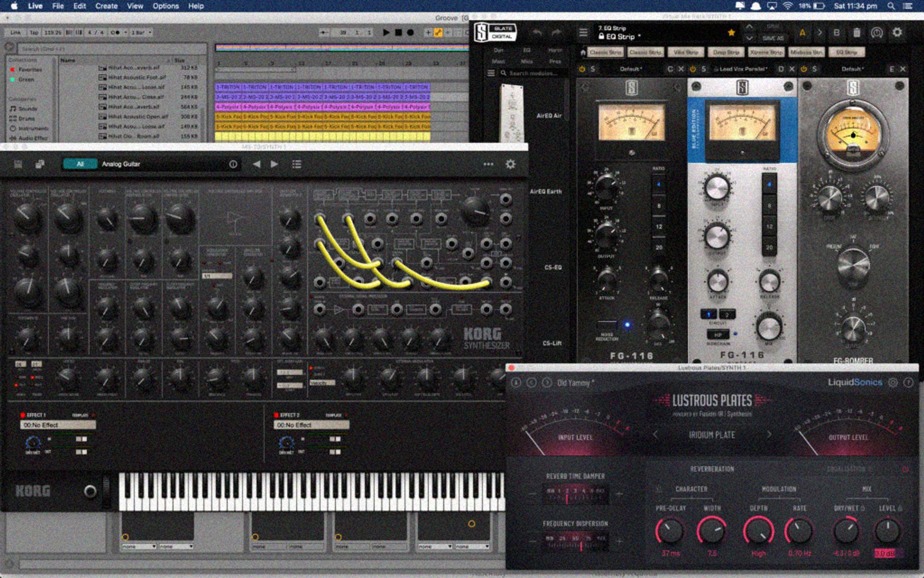Go to next Korg preset arrow
Screen dimensions: 924x578
coord(274,164)
